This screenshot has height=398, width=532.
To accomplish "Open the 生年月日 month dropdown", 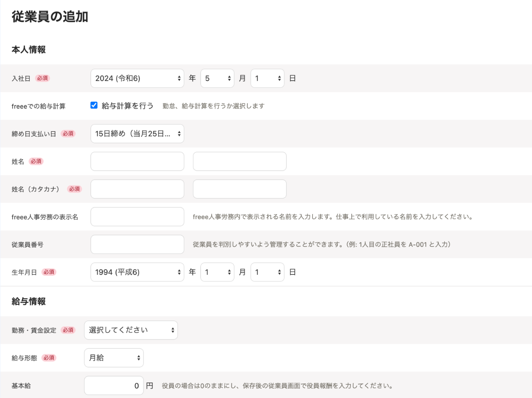I will [x=217, y=272].
